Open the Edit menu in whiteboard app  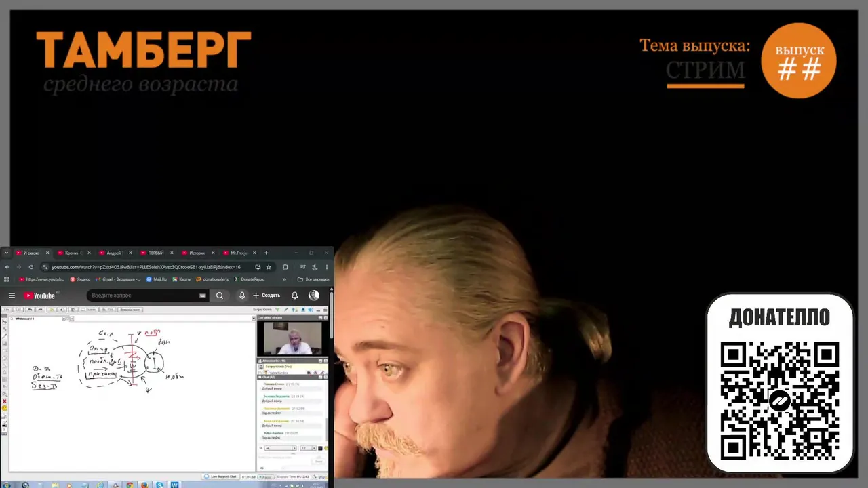[18, 310]
